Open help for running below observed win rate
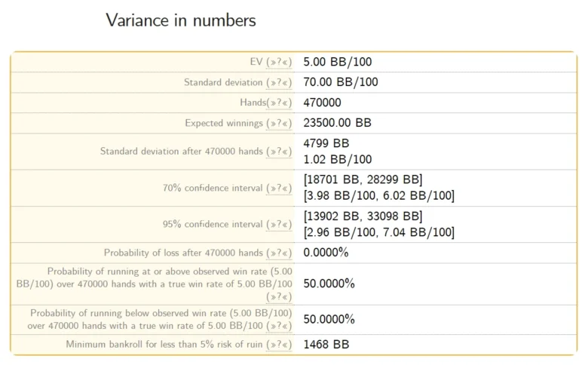Image resolution: width=588 pixels, height=365 pixels. point(279,327)
